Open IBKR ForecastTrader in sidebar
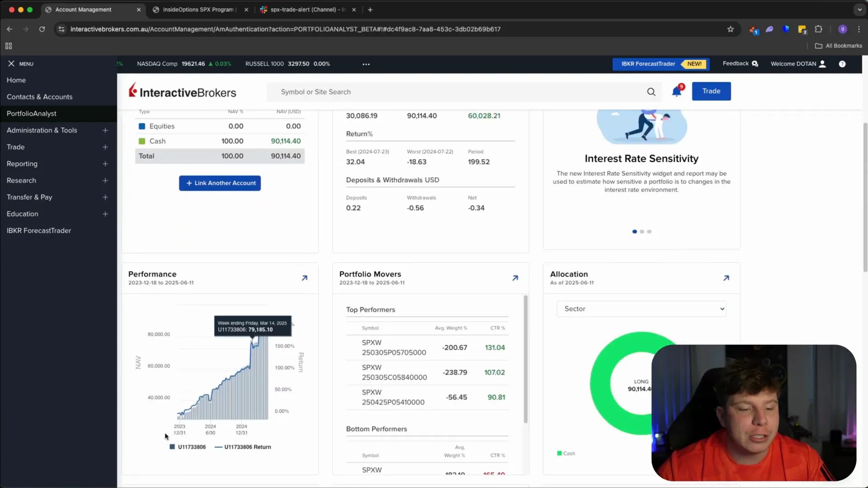 [x=39, y=230]
